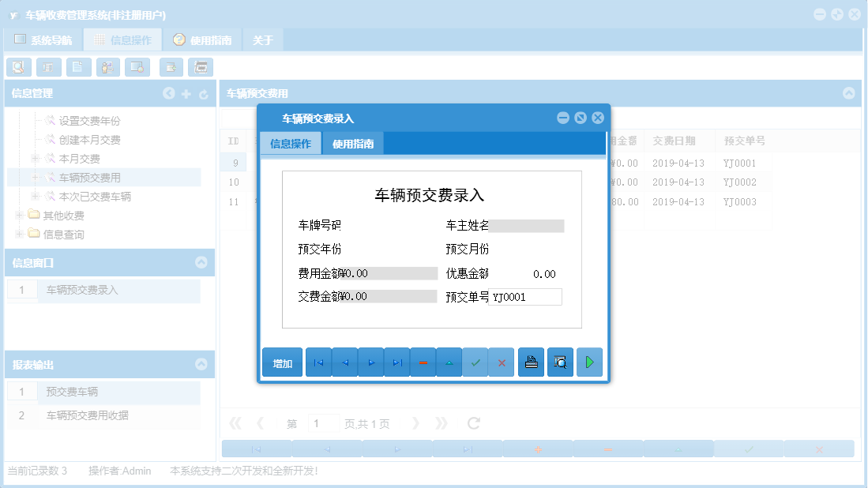Delete the current record using the red minus
This screenshot has height=488, width=868.
[x=423, y=362]
